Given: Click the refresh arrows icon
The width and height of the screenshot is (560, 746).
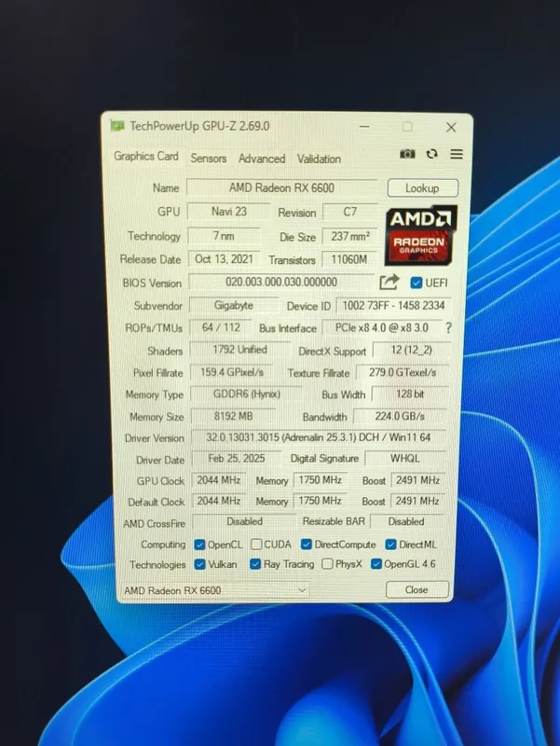Looking at the screenshot, I should [431, 154].
